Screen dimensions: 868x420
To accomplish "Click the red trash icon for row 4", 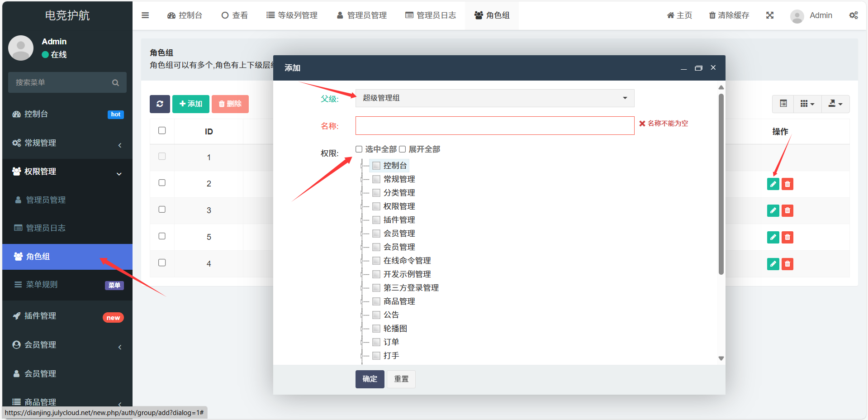I will coord(787,264).
